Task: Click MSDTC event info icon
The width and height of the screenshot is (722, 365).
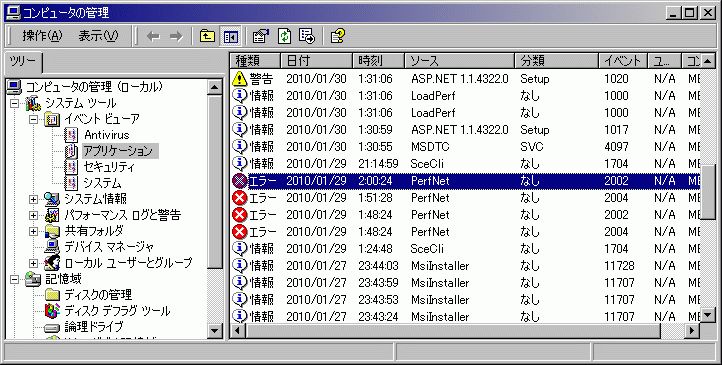Action: (240, 147)
